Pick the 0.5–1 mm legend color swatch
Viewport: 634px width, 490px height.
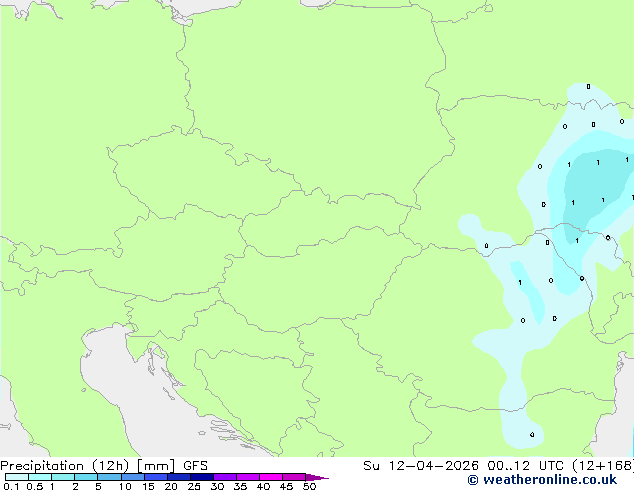pyautogui.click(x=40, y=477)
